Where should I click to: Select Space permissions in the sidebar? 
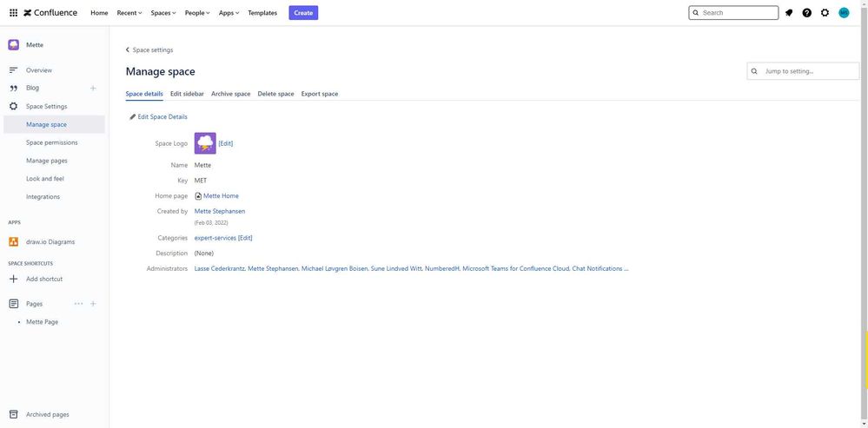point(54,142)
